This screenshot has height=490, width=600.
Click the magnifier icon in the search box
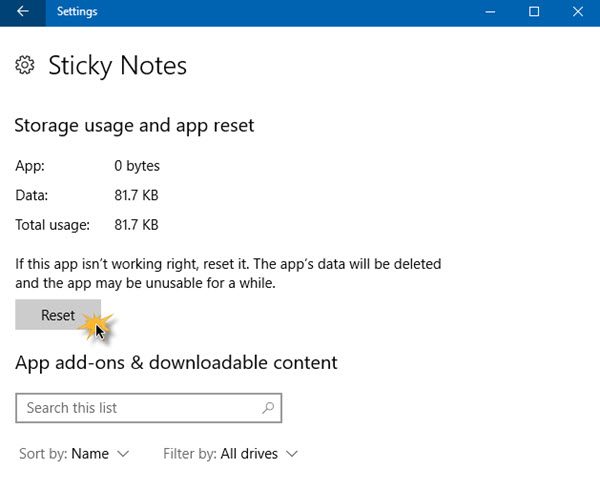[x=268, y=408]
